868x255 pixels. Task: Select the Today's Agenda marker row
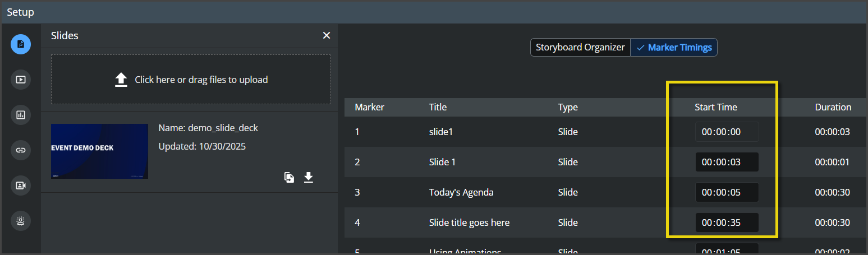pyautogui.click(x=606, y=192)
